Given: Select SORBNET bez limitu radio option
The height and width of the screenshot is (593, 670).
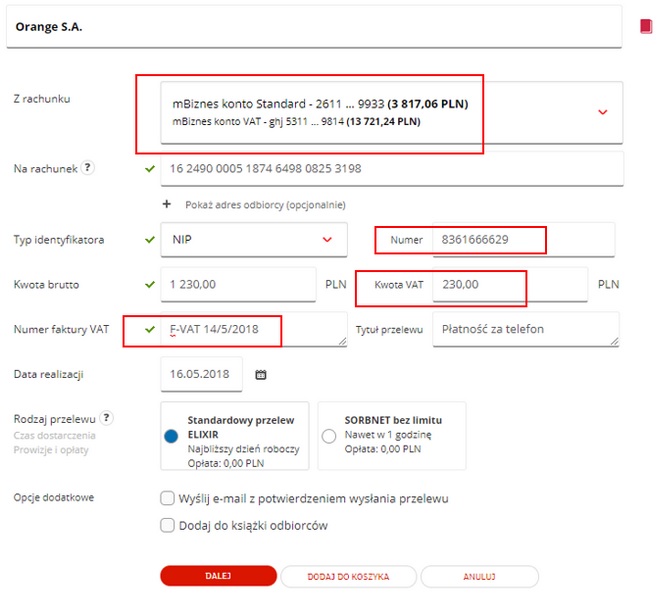Looking at the screenshot, I should click(x=329, y=436).
